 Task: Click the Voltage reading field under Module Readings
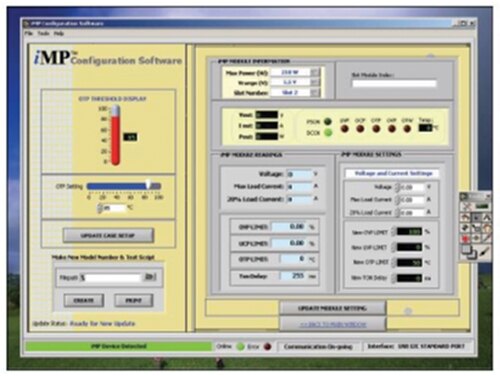click(x=299, y=174)
